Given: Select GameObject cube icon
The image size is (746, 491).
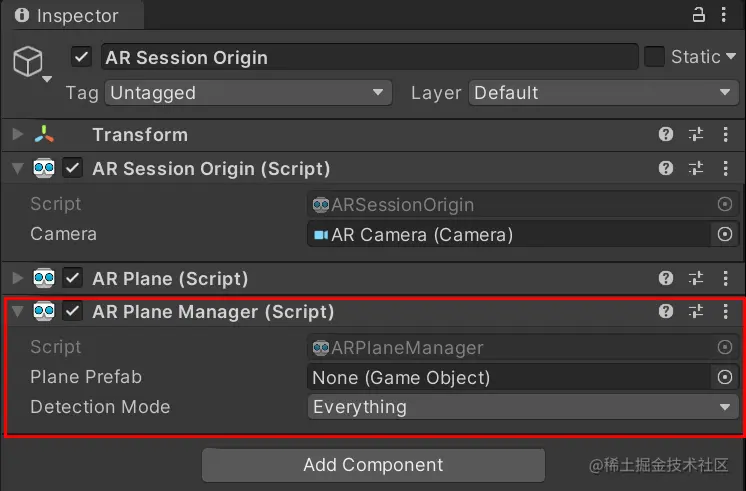Looking at the screenshot, I should 28,62.
